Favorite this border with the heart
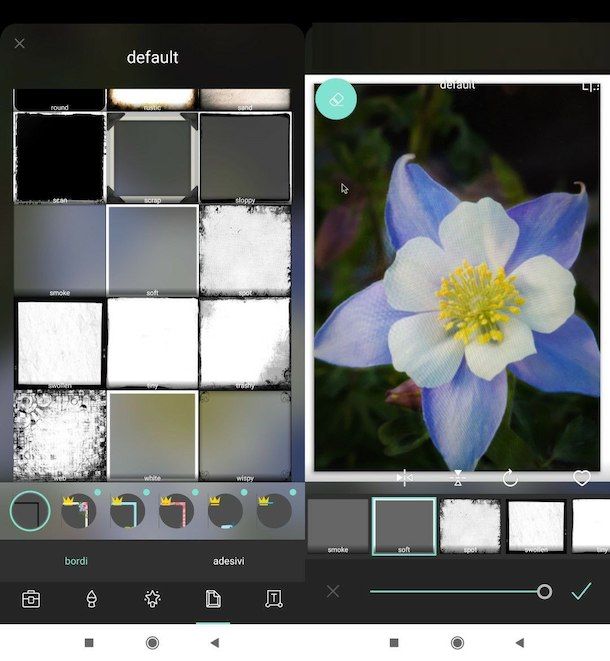The width and height of the screenshot is (610, 661). [582, 478]
